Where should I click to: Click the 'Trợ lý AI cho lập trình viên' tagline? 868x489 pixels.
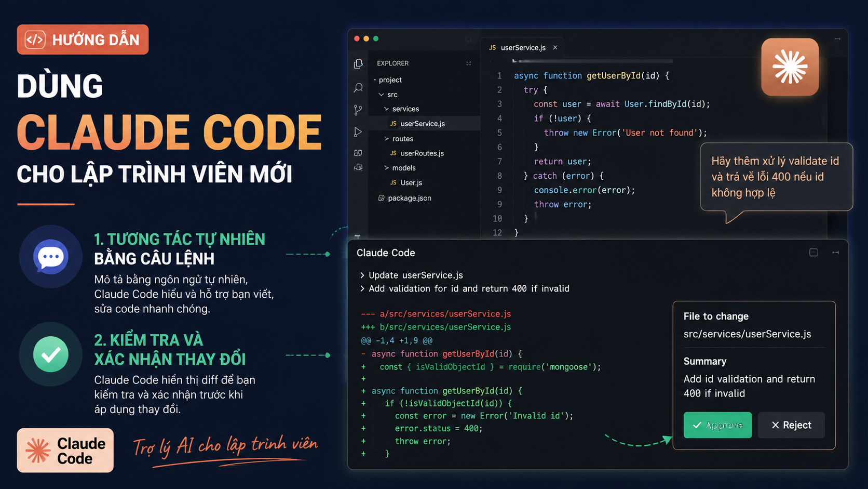(225, 446)
